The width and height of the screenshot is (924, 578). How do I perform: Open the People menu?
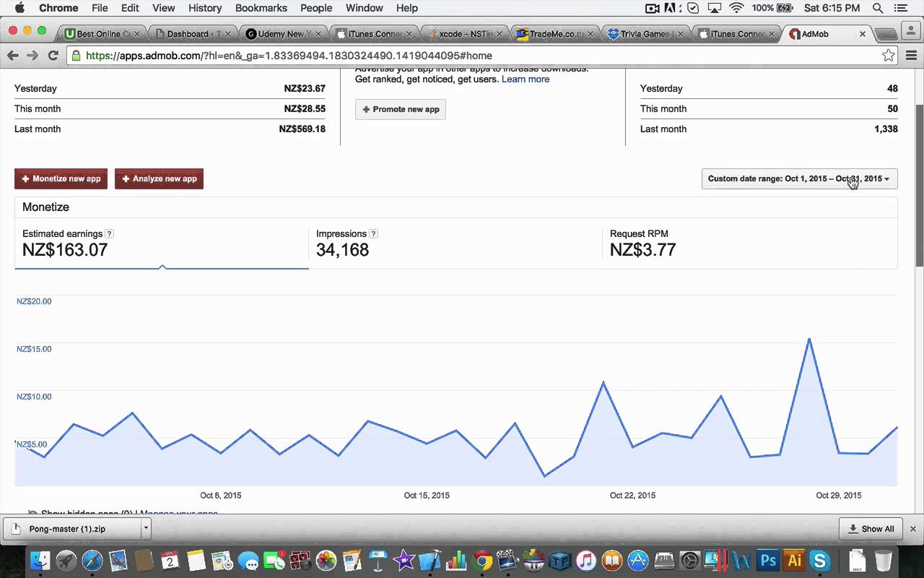click(x=316, y=8)
